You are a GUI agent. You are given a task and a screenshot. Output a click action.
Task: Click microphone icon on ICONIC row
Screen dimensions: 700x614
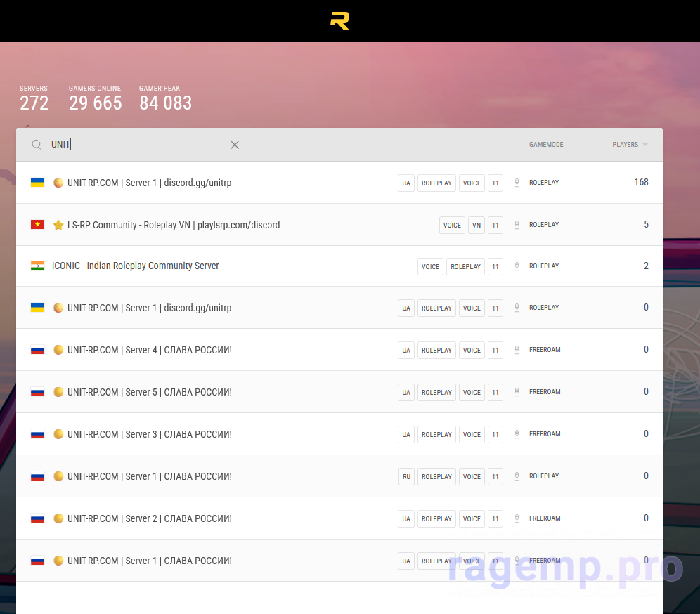pyautogui.click(x=517, y=266)
